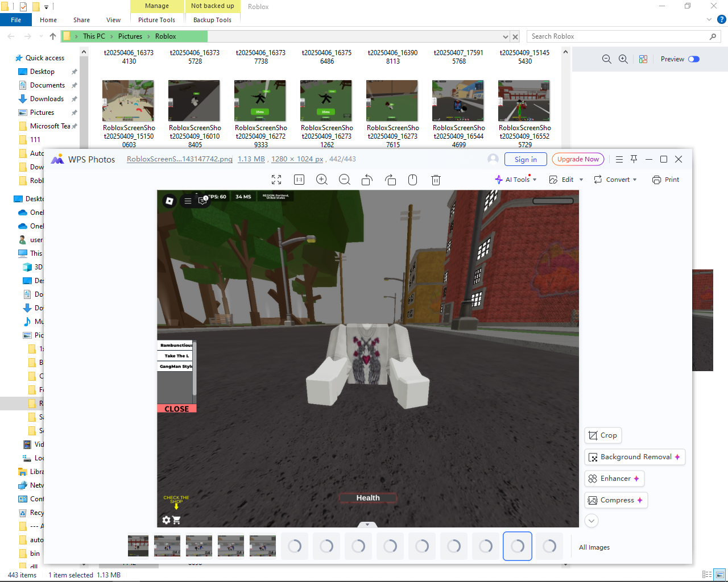This screenshot has height=582, width=728.
Task: Click the fullscreen icon in WPS Photos
Action: coord(276,180)
